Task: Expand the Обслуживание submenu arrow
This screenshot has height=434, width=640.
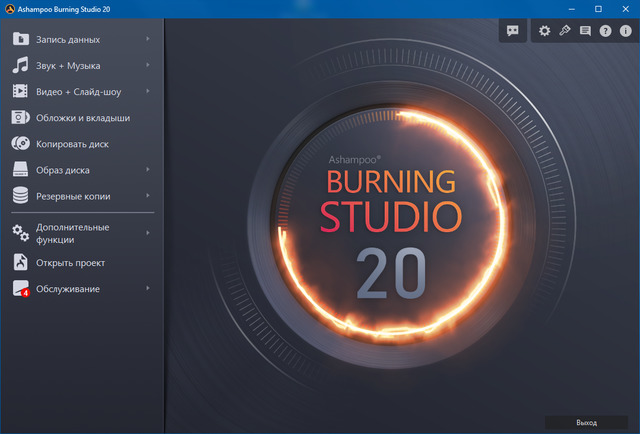Action: (x=147, y=289)
